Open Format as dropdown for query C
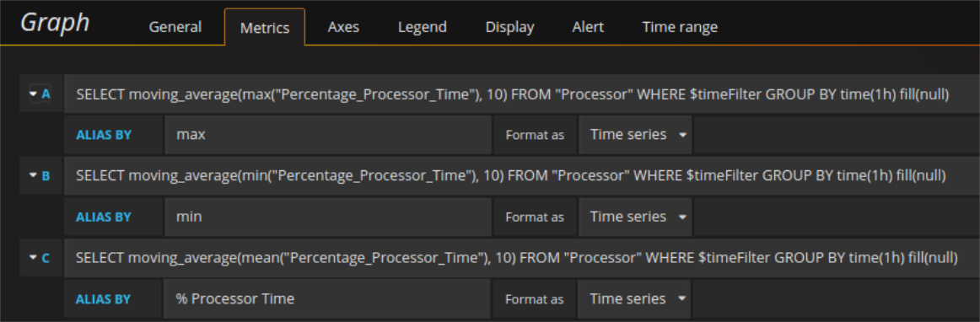The height and width of the screenshot is (322, 980). pyautogui.click(x=634, y=299)
